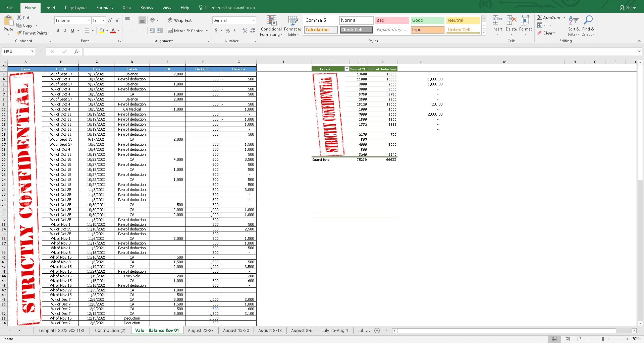Apply percent style format
The image size is (644, 343).
(227, 30)
